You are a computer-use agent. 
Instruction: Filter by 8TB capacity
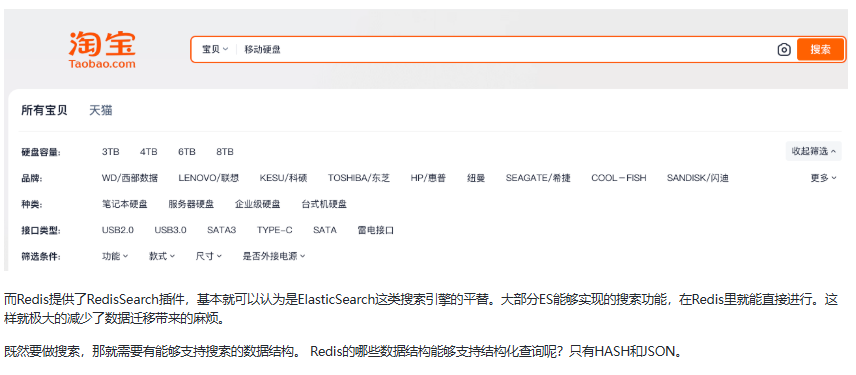point(224,152)
